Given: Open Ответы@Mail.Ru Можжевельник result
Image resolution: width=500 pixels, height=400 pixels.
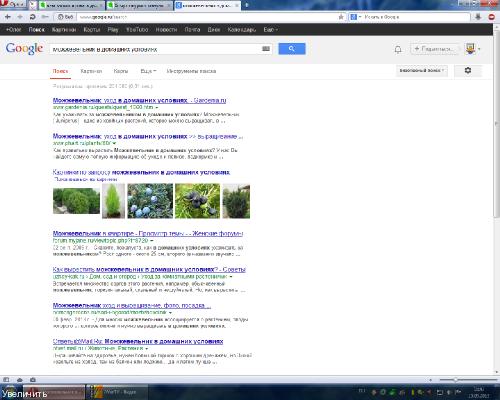Looking at the screenshot, I should coord(138,341).
